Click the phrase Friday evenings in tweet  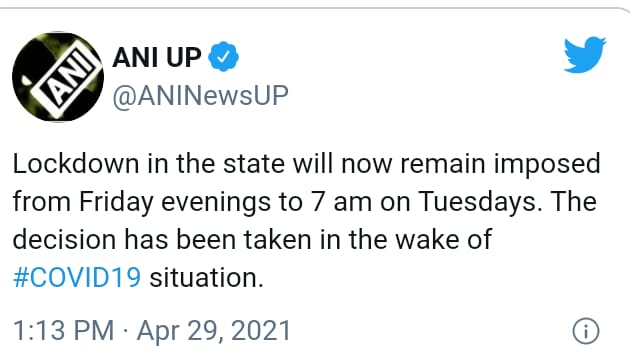[175, 202]
